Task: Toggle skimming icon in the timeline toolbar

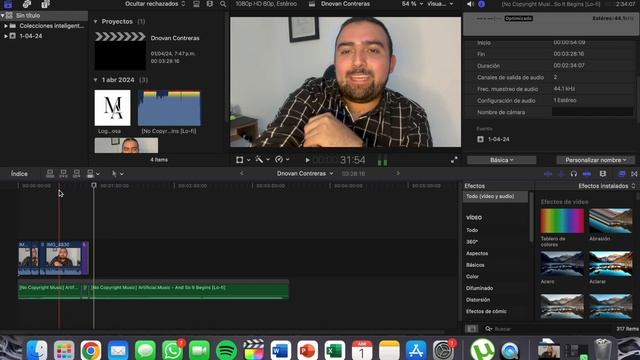Action: coord(548,174)
